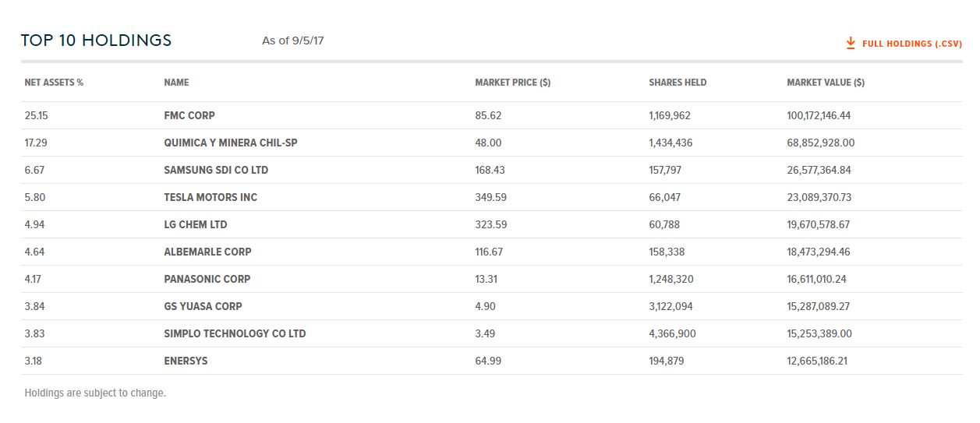Click the Market Price ($) column header
The height and width of the screenshot is (423, 980).
(512, 83)
